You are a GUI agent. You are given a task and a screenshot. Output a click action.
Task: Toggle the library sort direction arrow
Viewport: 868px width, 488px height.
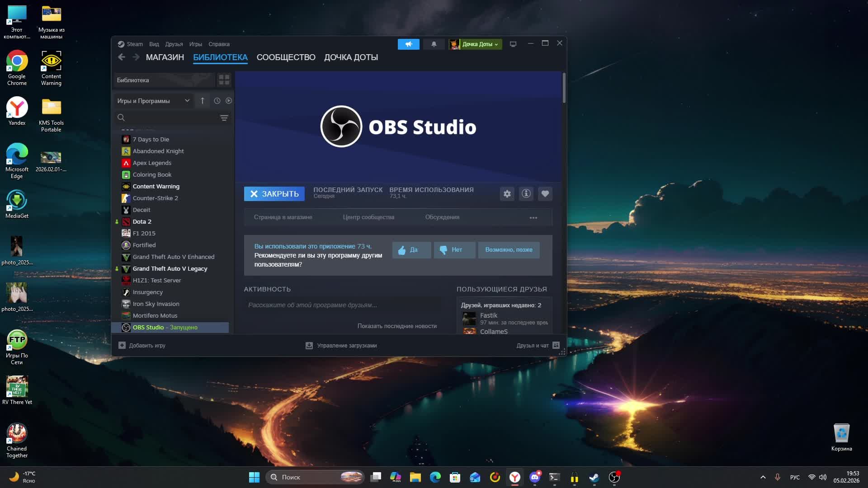203,101
